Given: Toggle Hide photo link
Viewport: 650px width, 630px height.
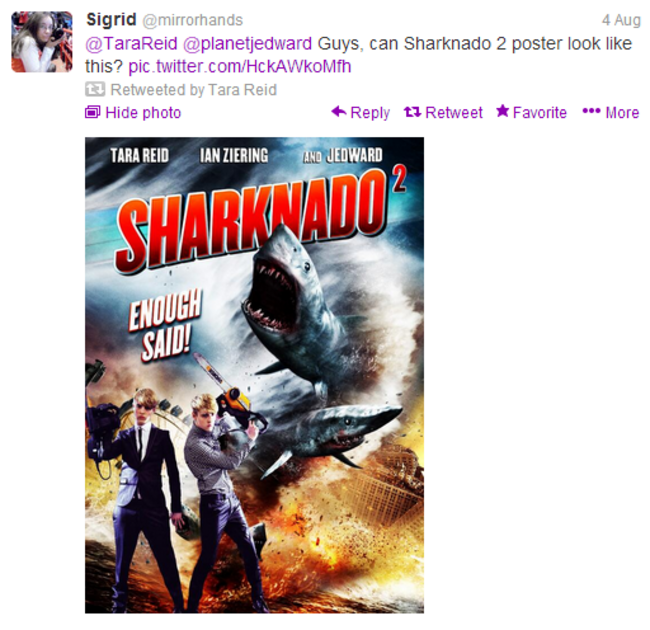Looking at the screenshot, I should 133,112.
